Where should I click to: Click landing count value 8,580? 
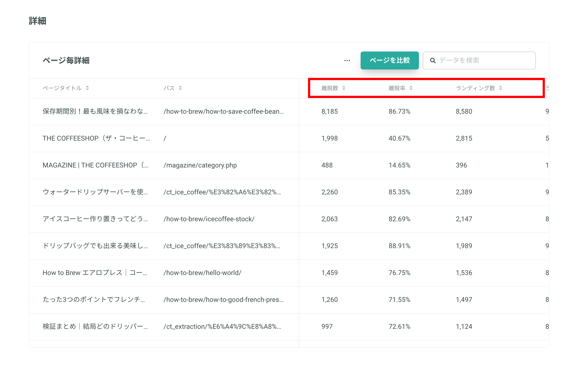tap(464, 111)
